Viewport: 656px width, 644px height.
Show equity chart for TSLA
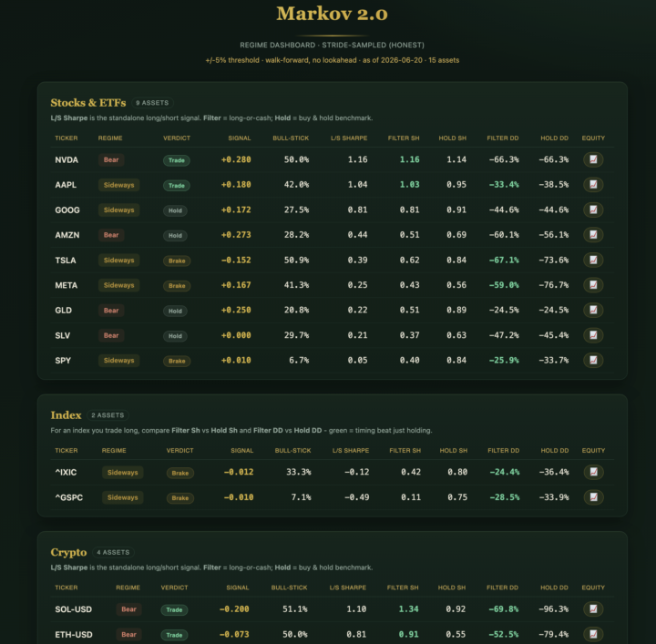click(593, 260)
